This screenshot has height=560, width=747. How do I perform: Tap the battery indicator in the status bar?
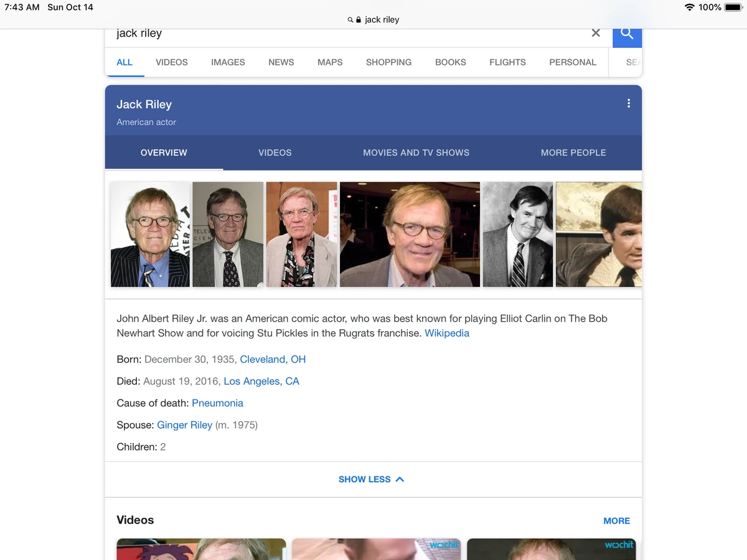click(x=733, y=7)
